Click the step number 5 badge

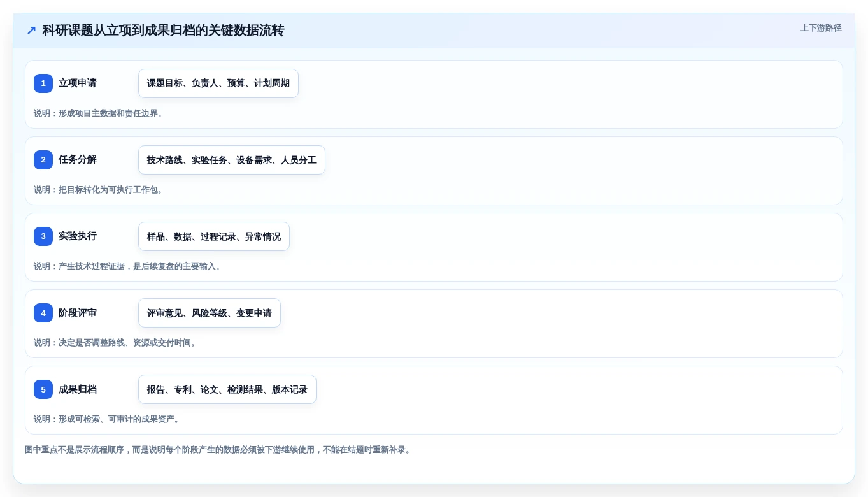click(x=43, y=389)
